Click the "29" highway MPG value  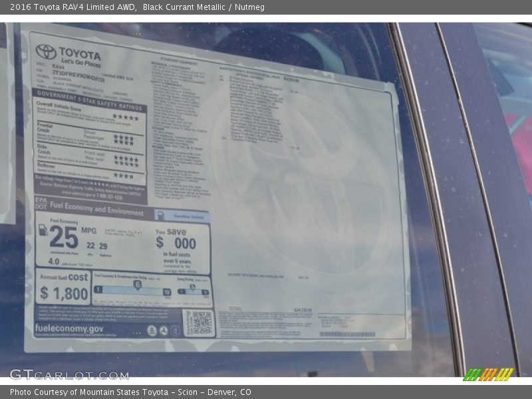(x=103, y=246)
